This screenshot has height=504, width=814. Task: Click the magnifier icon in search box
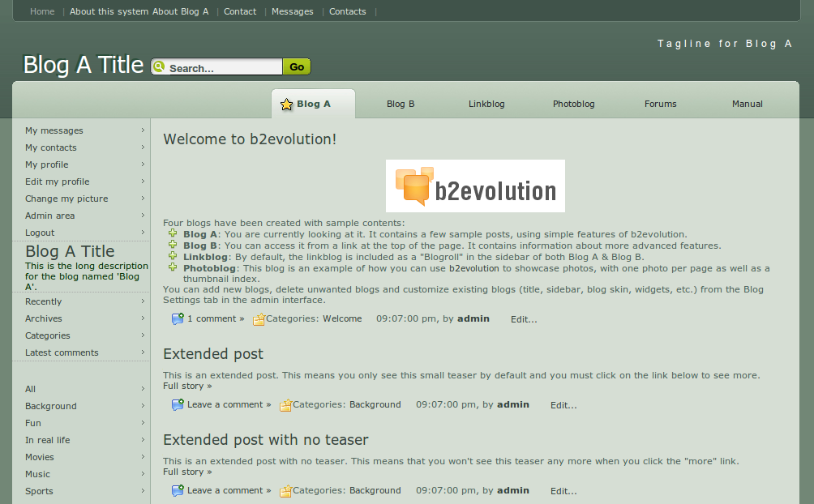click(159, 66)
